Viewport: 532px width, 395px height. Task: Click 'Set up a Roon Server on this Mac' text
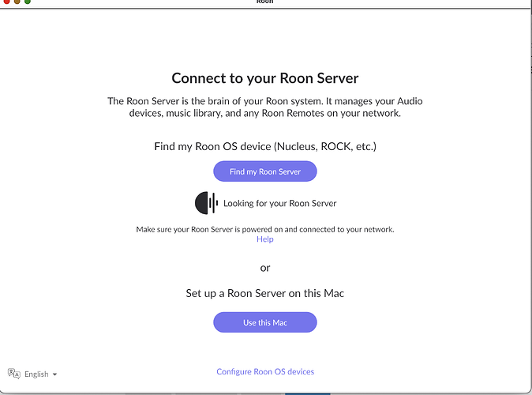(265, 293)
